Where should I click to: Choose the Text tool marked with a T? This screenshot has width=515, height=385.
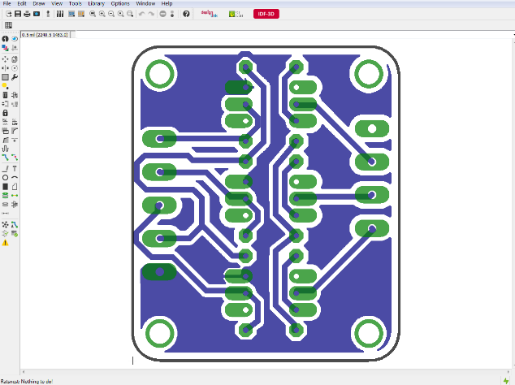point(14,169)
